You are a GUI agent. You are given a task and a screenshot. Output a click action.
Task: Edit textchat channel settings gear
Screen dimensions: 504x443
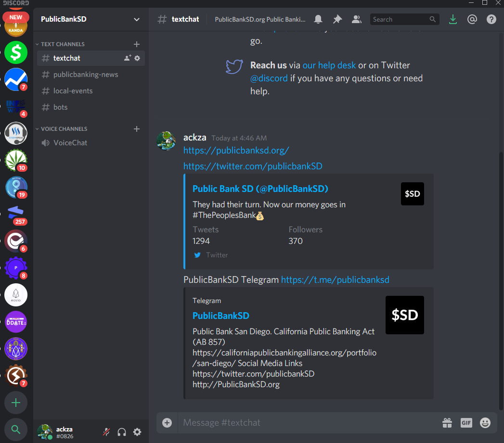coord(137,58)
